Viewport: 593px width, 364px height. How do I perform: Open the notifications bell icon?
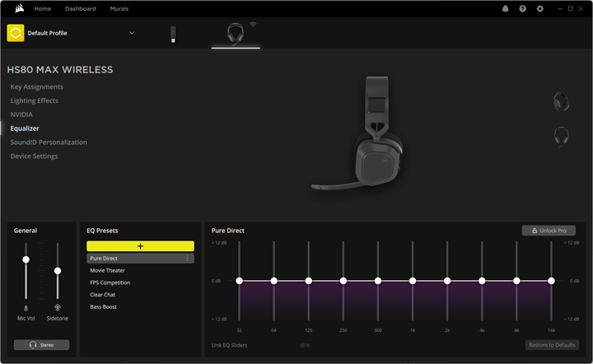[505, 8]
